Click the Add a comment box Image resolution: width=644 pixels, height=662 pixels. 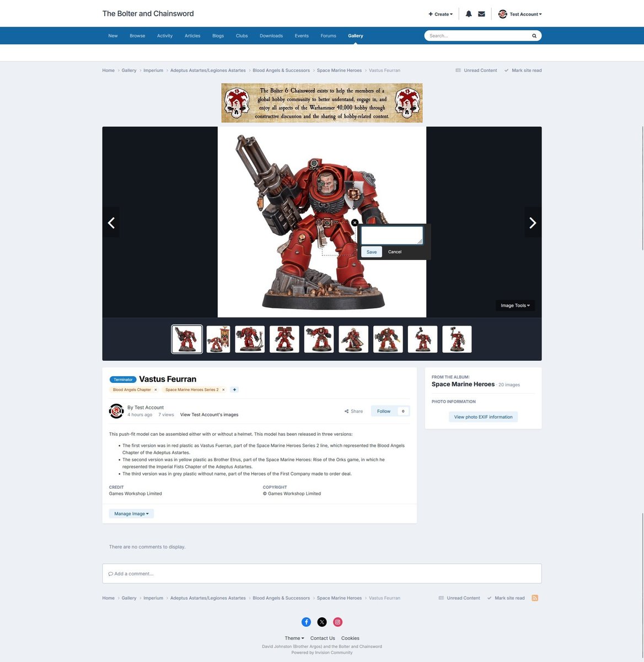pos(322,574)
